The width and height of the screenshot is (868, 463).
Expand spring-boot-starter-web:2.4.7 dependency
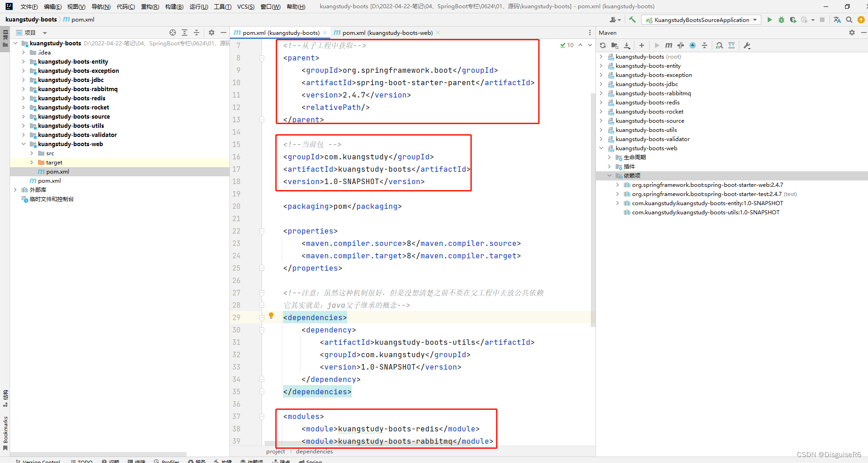point(617,185)
